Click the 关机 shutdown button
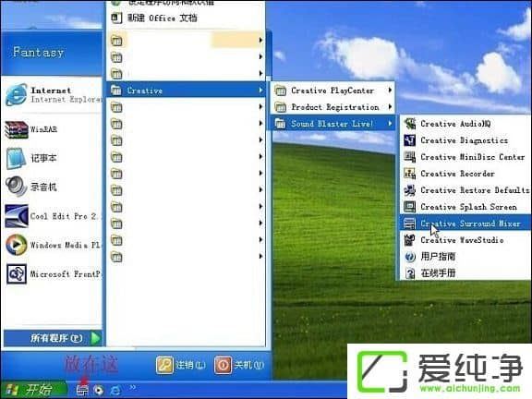This screenshot has width=532, height=399. click(x=239, y=365)
